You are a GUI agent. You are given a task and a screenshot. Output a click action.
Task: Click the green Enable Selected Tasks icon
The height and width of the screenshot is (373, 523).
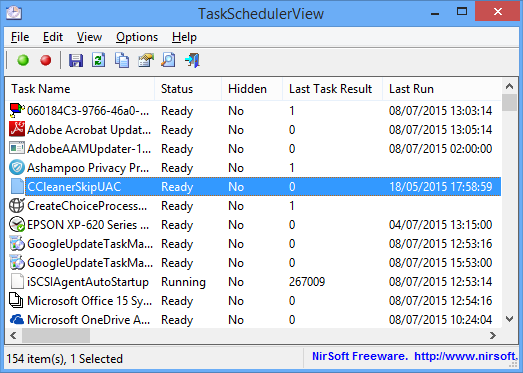pyautogui.click(x=23, y=60)
